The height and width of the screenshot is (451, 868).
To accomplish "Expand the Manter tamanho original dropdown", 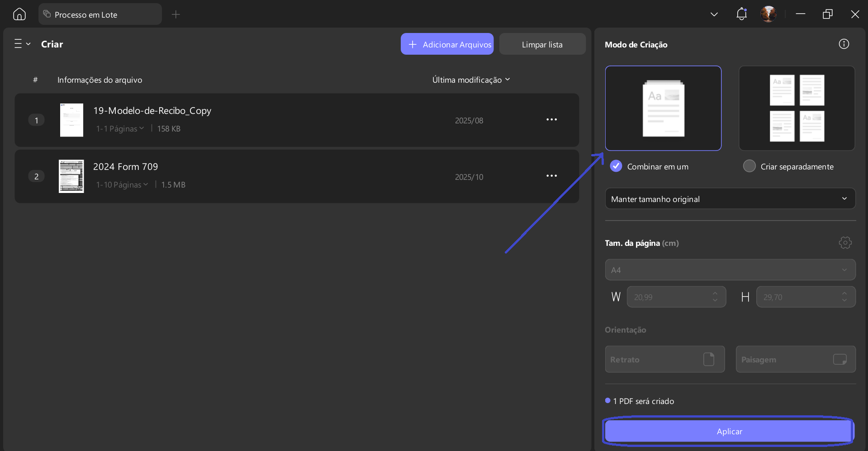I will coord(730,199).
